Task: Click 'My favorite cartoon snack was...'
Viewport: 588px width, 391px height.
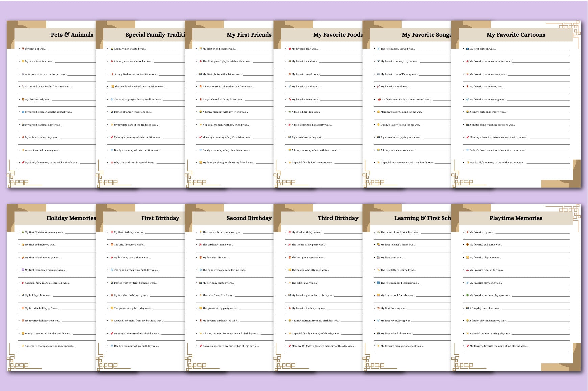Action: 488,74
